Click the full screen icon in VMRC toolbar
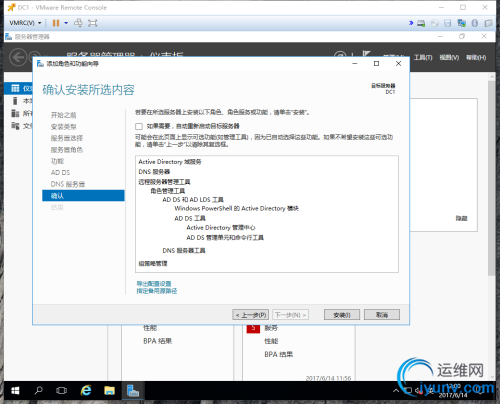This screenshot has width=500, height=404. point(92,23)
